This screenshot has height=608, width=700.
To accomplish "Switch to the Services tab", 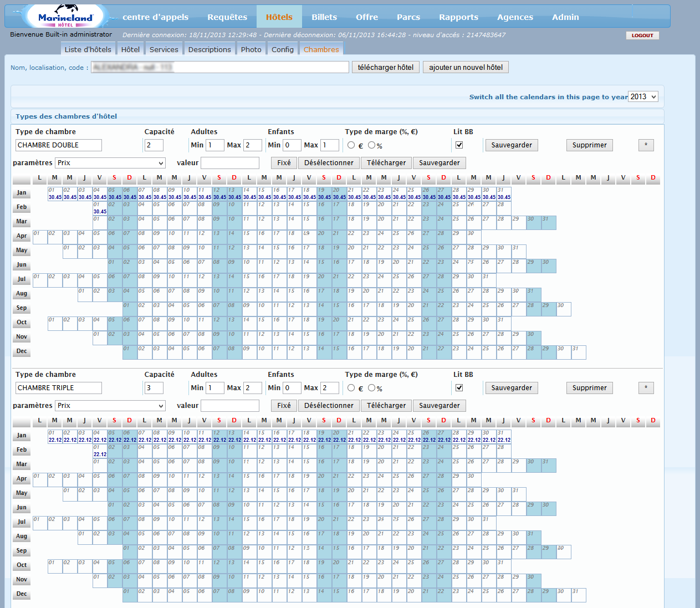I will click(x=164, y=49).
